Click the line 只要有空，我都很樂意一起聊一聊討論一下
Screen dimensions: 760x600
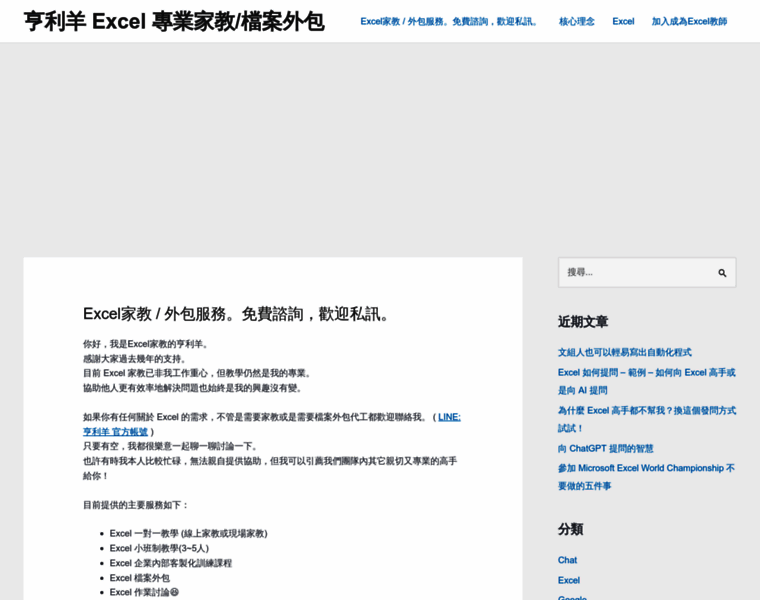pos(171,446)
